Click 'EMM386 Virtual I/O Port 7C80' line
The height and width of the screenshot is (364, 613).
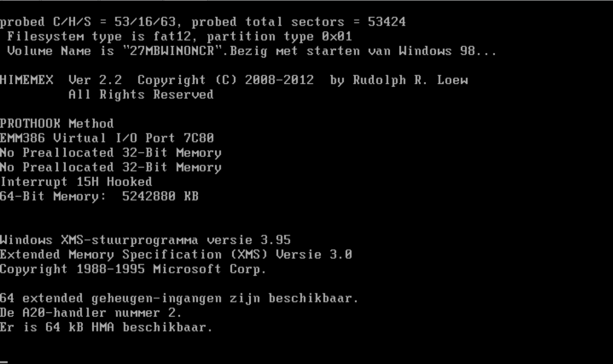coord(107,138)
